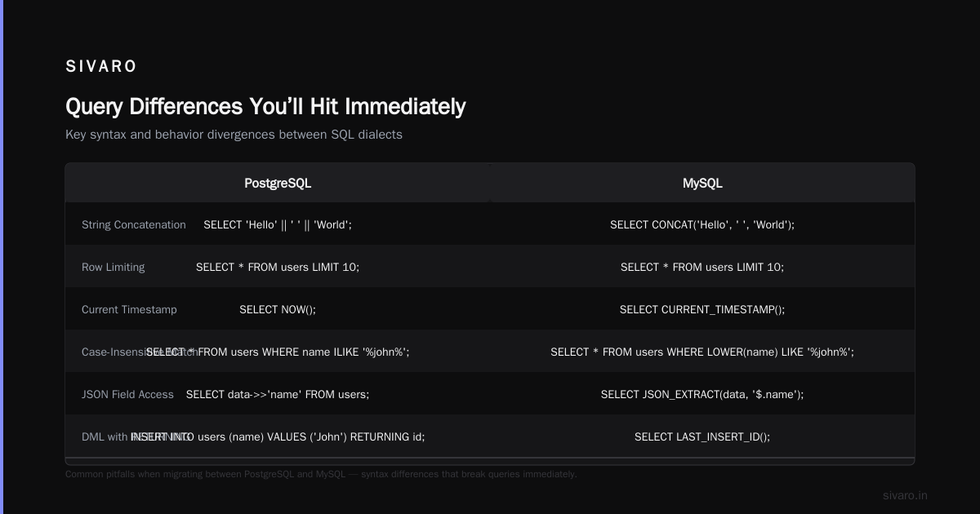This screenshot has width=980, height=514.
Task: Select the MySQL column header
Action: [x=702, y=183]
